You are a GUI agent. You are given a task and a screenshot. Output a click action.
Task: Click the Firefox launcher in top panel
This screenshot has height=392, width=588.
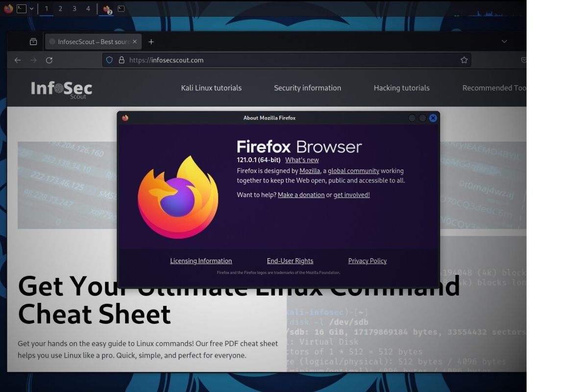[8, 8]
